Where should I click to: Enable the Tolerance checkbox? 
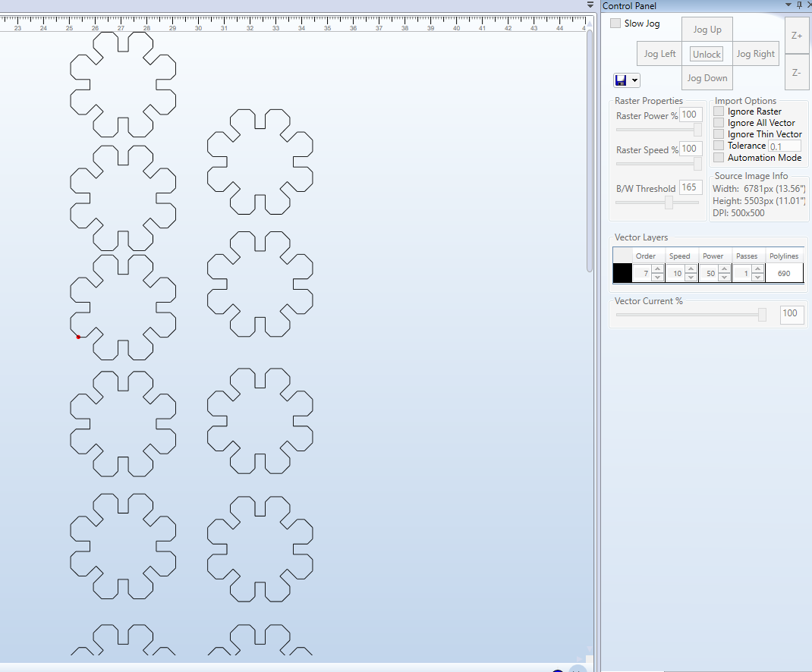[719, 146]
